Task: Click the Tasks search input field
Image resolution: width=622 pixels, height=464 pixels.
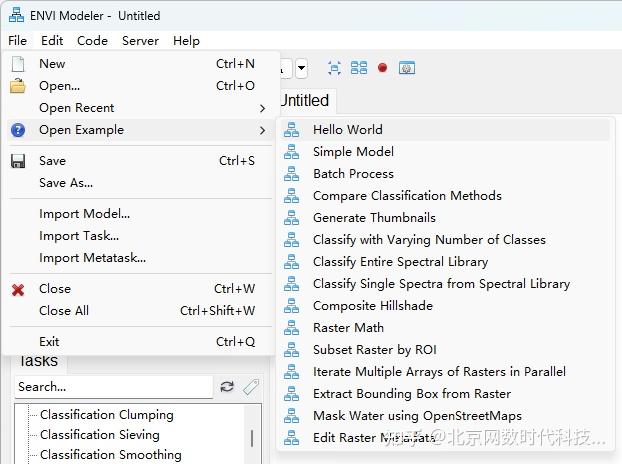Action: pyautogui.click(x=112, y=387)
